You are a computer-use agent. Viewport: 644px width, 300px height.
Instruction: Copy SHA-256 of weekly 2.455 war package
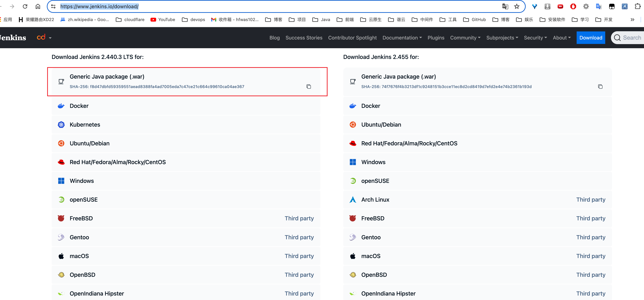(x=600, y=87)
